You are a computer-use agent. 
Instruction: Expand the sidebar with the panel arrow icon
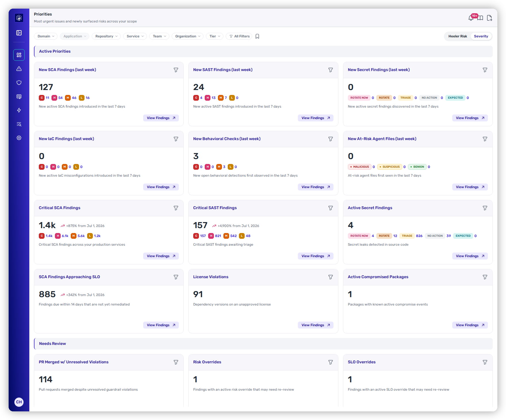tap(19, 33)
